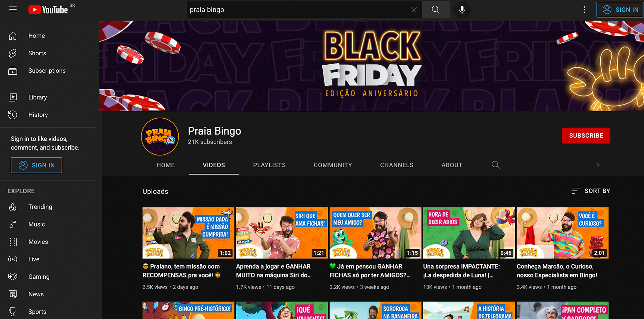Open the Pan Completo video thumbnail

point(562,310)
